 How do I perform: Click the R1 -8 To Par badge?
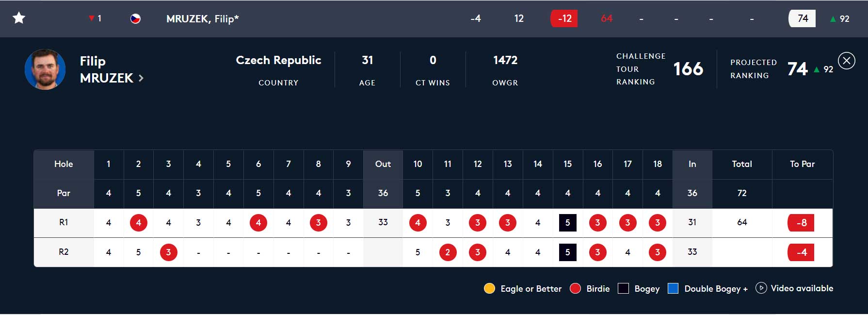(x=801, y=223)
